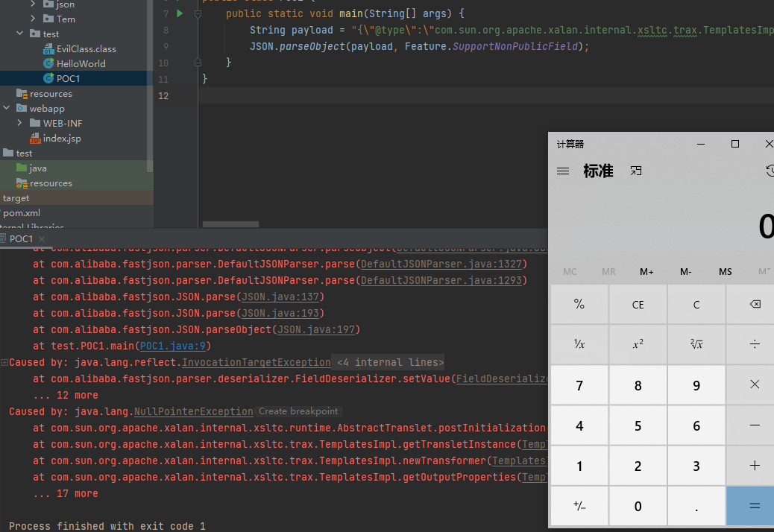Open JSON.java:193 stack link
Viewport: 774px width, 532px height.
(x=280, y=313)
